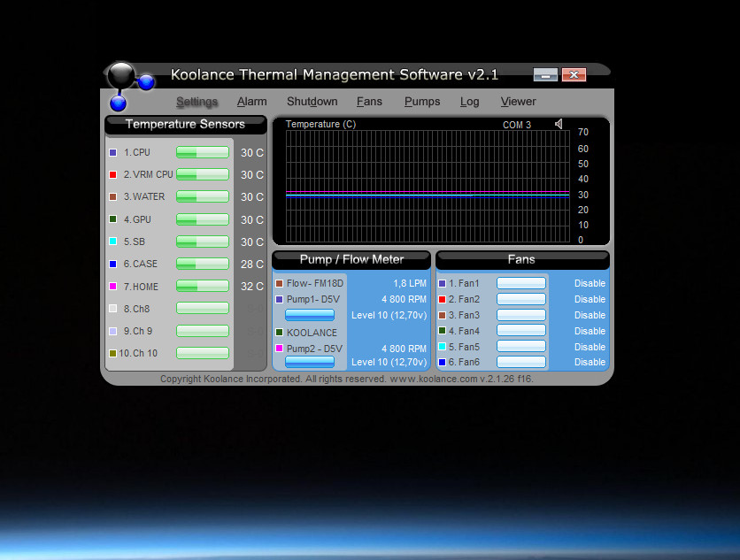Click Disable status for Fan2
This screenshot has height=560, width=740.
590,299
